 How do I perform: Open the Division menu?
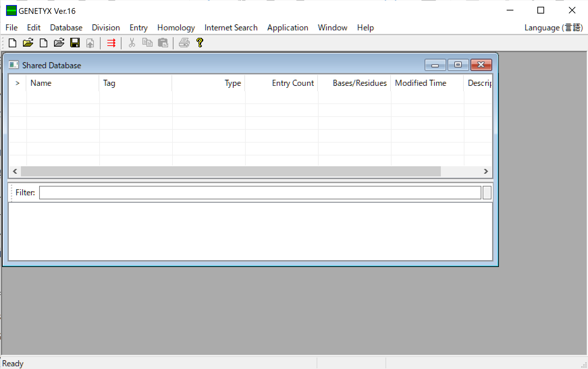106,28
